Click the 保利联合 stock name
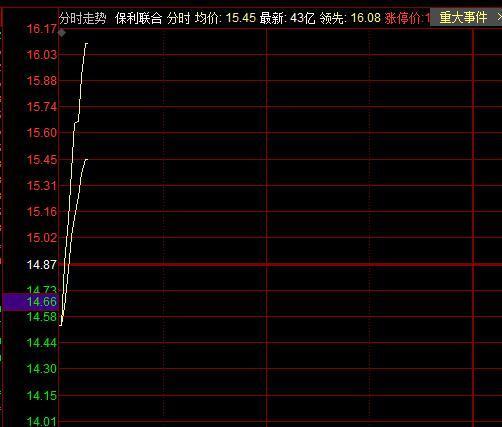This screenshot has height=427, width=502. tap(138, 18)
